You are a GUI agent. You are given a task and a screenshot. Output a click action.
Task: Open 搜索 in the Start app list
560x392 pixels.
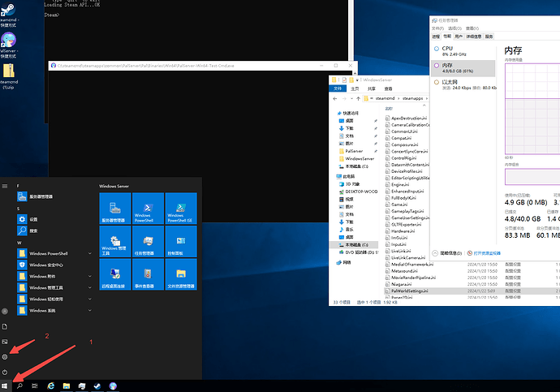coord(54,230)
